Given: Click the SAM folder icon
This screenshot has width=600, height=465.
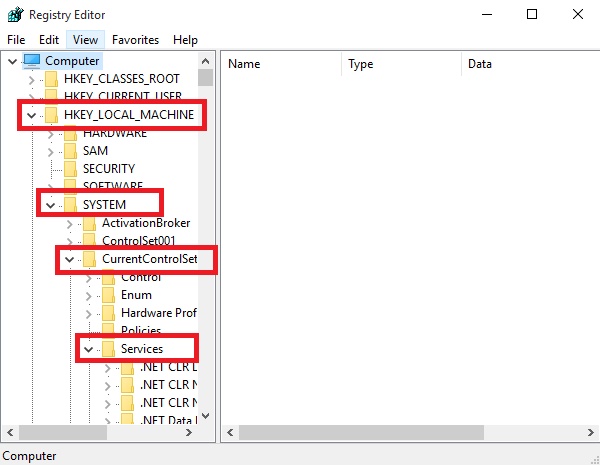Looking at the screenshot, I should (70, 151).
